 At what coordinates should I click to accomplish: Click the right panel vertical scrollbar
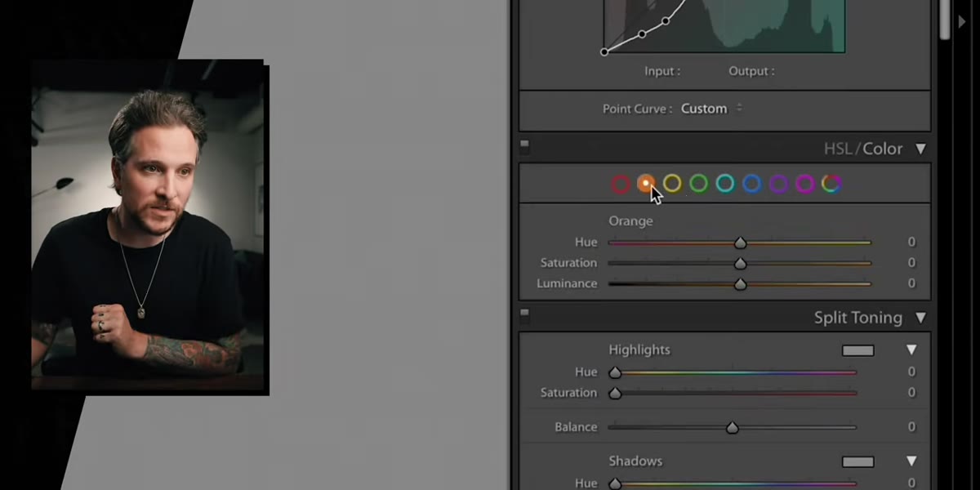pyautogui.click(x=945, y=20)
